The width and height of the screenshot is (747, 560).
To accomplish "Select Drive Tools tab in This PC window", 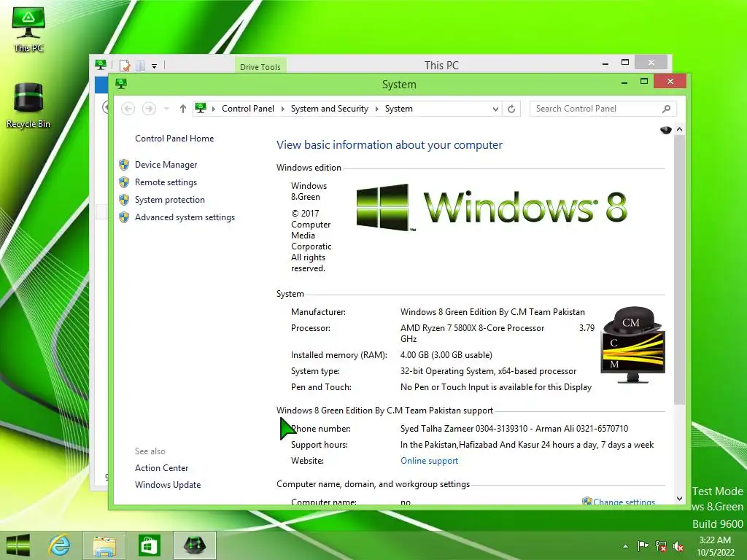I will (x=260, y=66).
